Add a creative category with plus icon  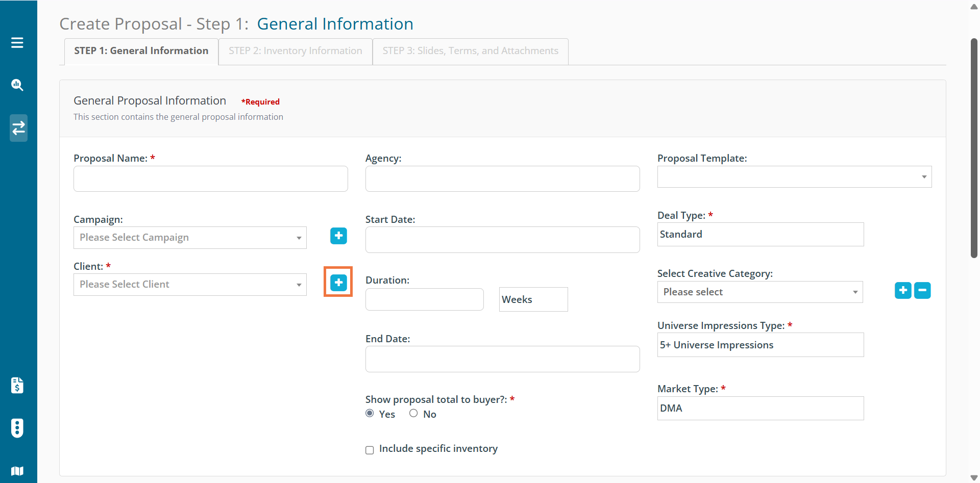coord(903,290)
